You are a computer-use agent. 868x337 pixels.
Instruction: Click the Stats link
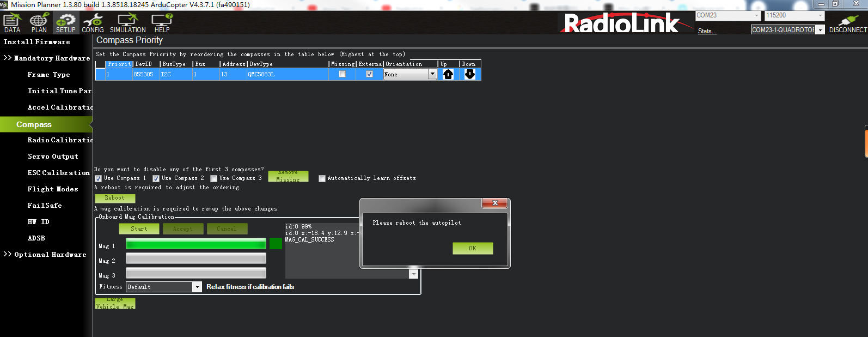[x=706, y=31]
